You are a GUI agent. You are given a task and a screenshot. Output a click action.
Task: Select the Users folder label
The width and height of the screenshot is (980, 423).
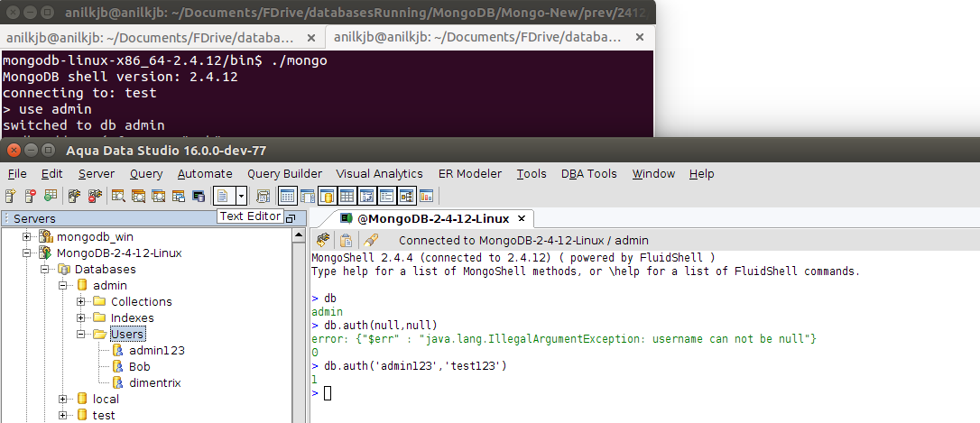pyautogui.click(x=127, y=335)
